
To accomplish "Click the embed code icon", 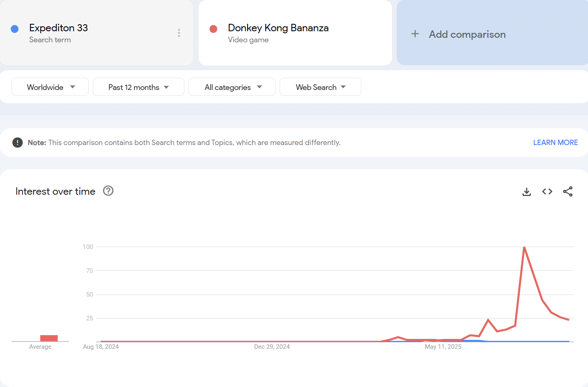I will pos(547,191).
